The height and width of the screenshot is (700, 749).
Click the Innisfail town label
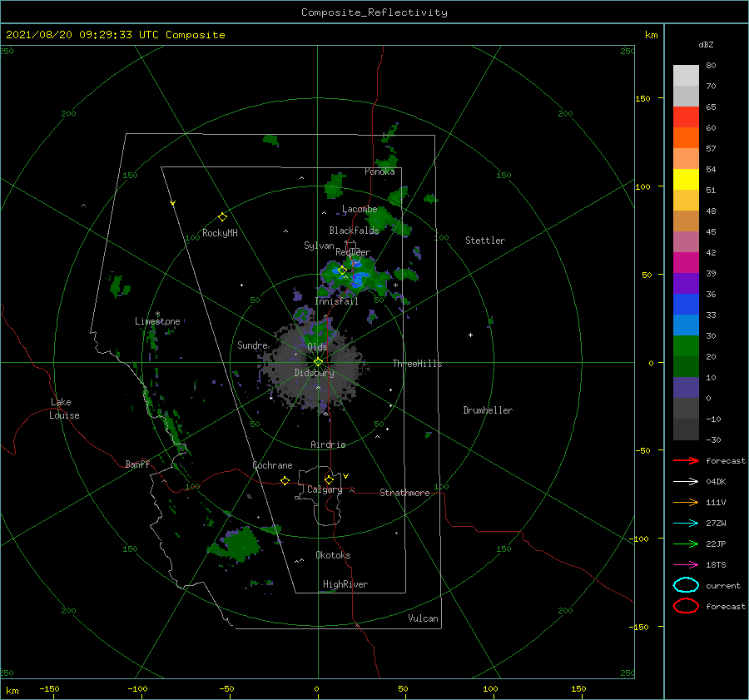coord(336,301)
